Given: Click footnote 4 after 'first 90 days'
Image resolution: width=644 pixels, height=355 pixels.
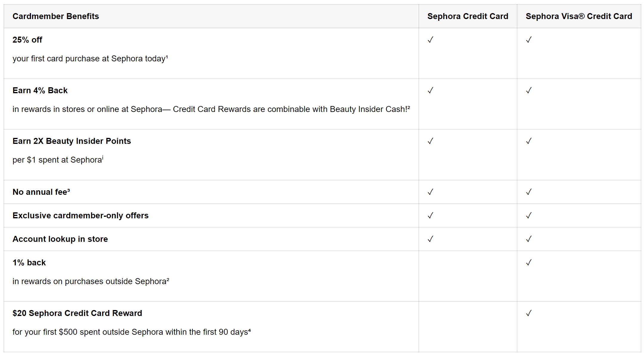Looking at the screenshot, I should coord(249,330).
